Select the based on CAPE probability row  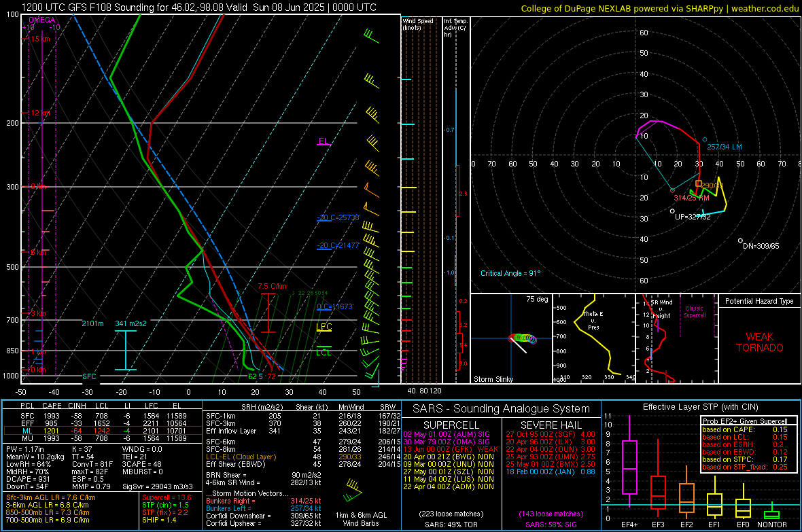coord(745,429)
